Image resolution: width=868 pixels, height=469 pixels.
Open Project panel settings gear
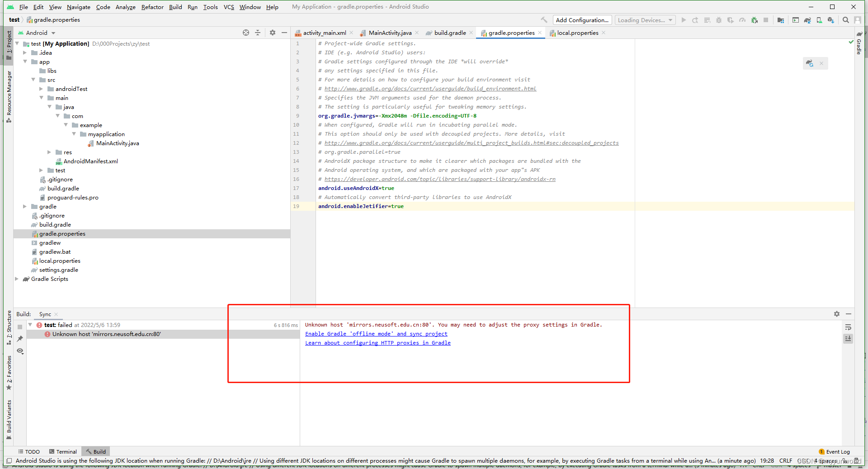pos(273,33)
